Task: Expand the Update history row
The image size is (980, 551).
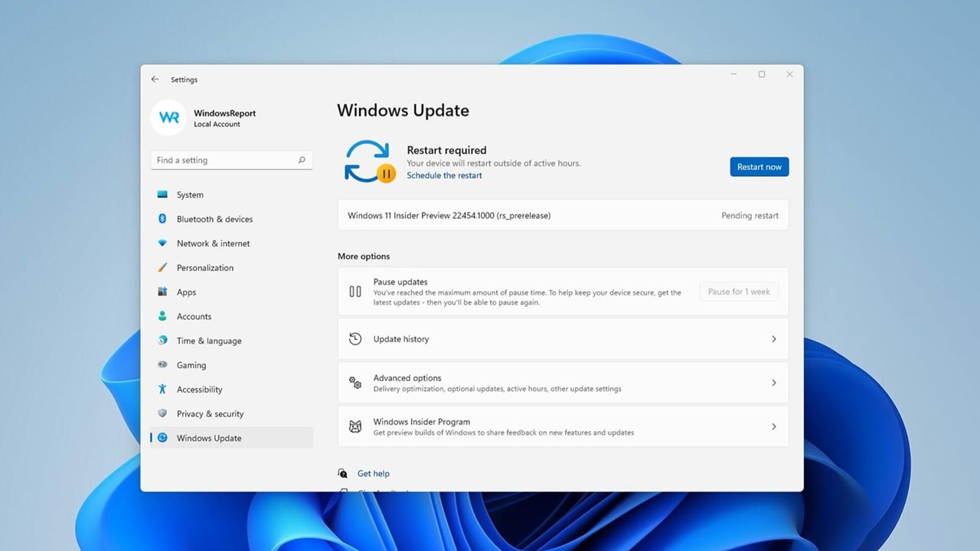Action: [x=775, y=338]
